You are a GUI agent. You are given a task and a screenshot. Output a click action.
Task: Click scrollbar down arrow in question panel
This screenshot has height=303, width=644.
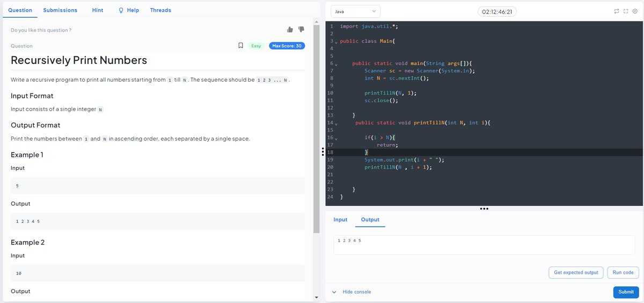tap(317, 297)
